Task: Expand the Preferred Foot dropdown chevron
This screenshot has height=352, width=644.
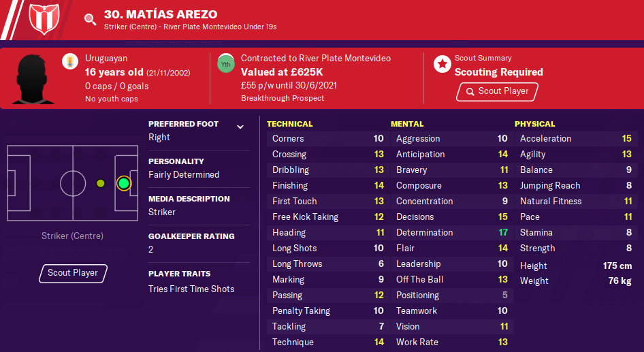Action: (240, 127)
